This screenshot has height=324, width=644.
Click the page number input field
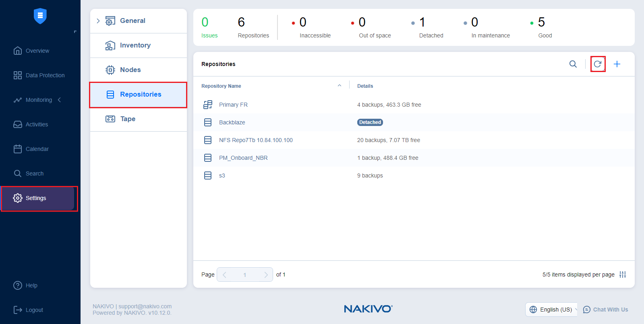tap(245, 274)
